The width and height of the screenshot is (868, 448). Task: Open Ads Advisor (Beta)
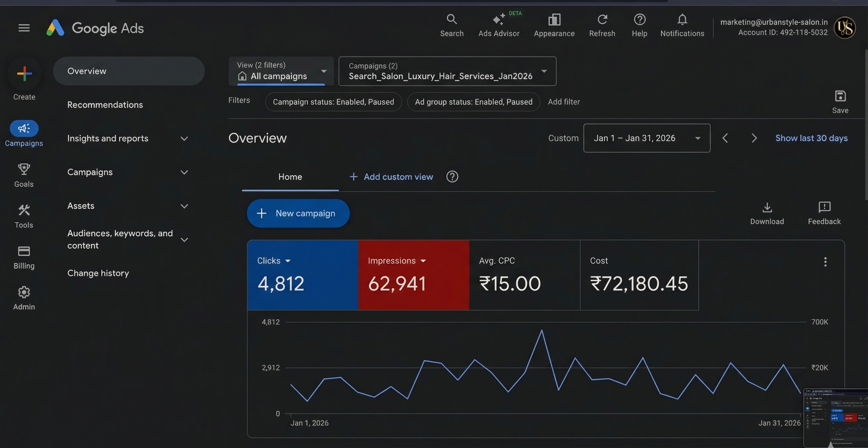click(499, 25)
